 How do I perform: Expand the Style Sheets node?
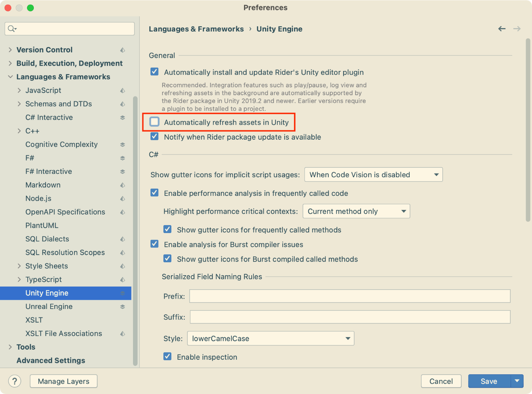[x=19, y=266]
